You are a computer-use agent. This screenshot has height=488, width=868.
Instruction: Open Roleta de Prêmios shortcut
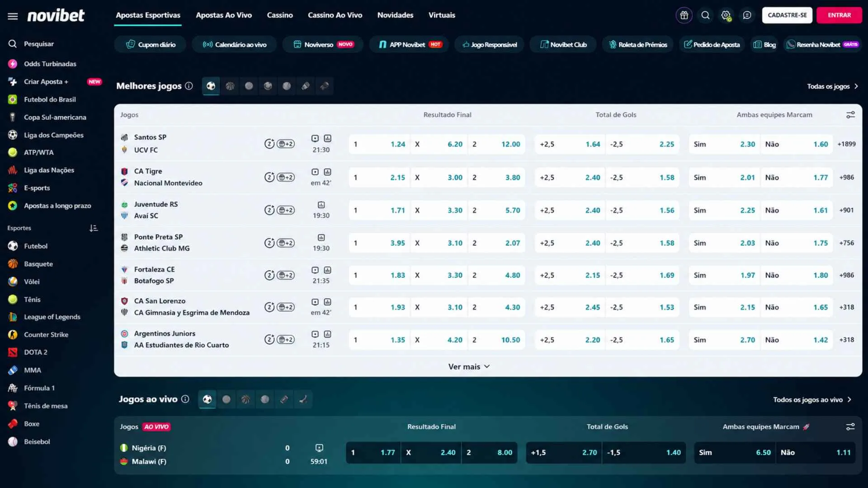click(638, 44)
